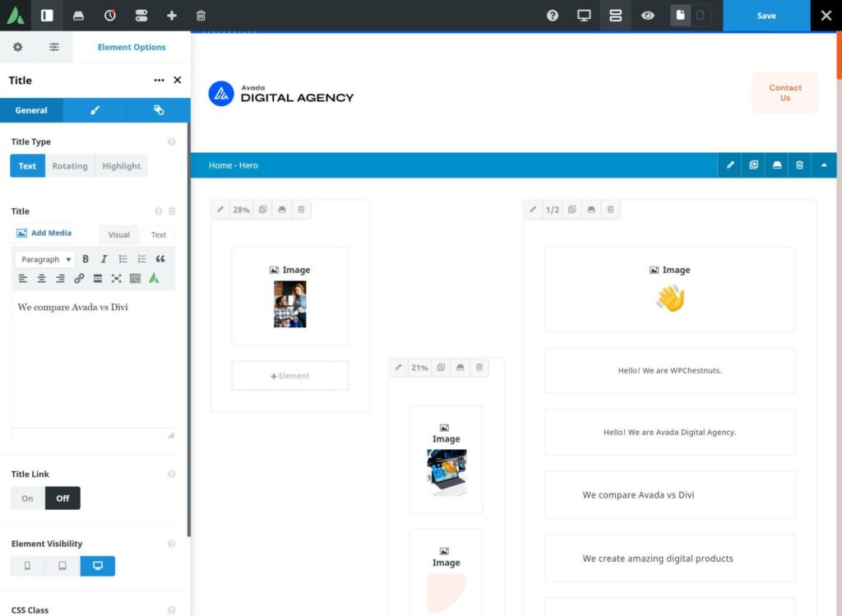Screen dimensions: 842x616
Task: Toggle mobile visibility for element
Action: pos(27,566)
